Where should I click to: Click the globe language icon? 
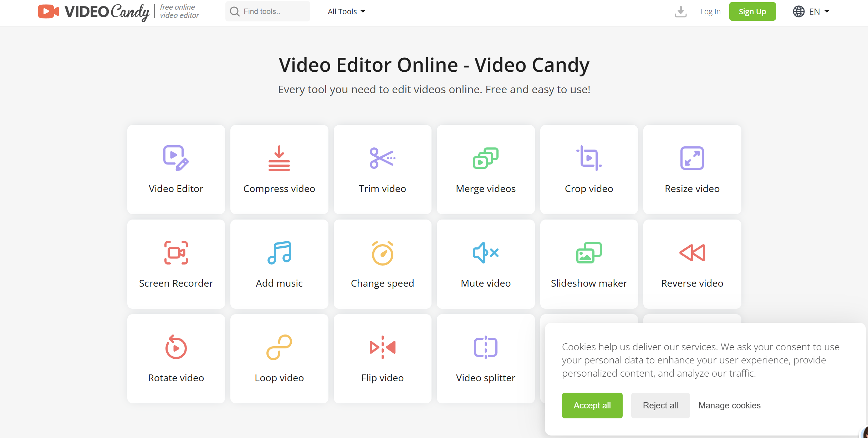[798, 11]
